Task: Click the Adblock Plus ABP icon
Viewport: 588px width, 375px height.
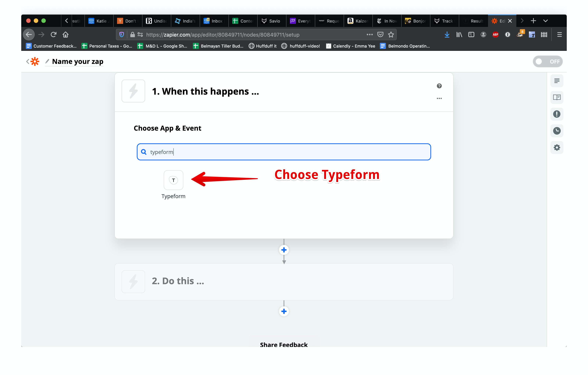Action: [495, 35]
